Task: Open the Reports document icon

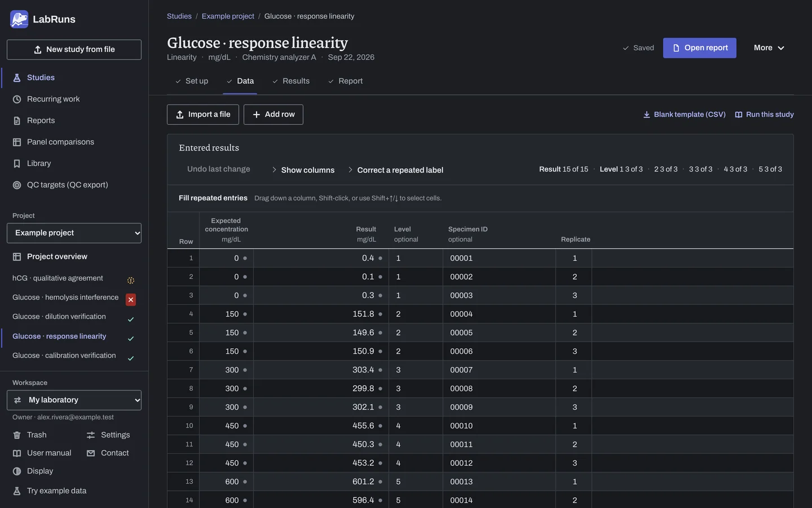Action: pyautogui.click(x=17, y=121)
